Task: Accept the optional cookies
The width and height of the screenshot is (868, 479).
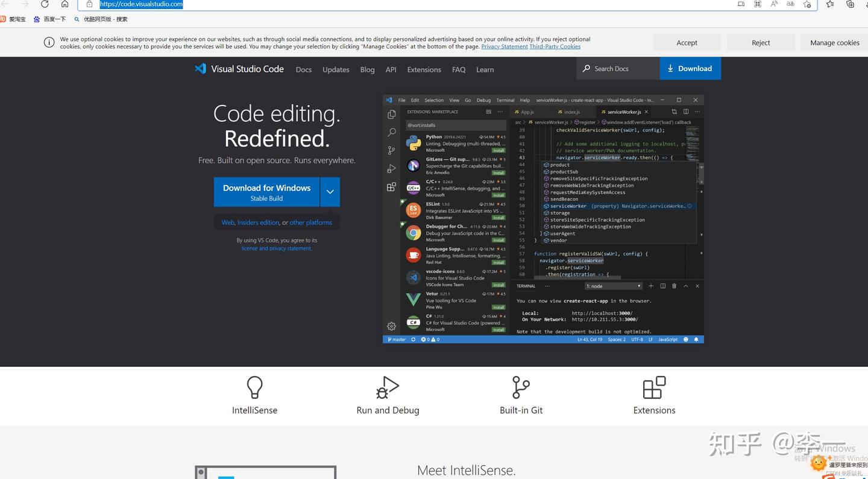Action: coord(687,42)
